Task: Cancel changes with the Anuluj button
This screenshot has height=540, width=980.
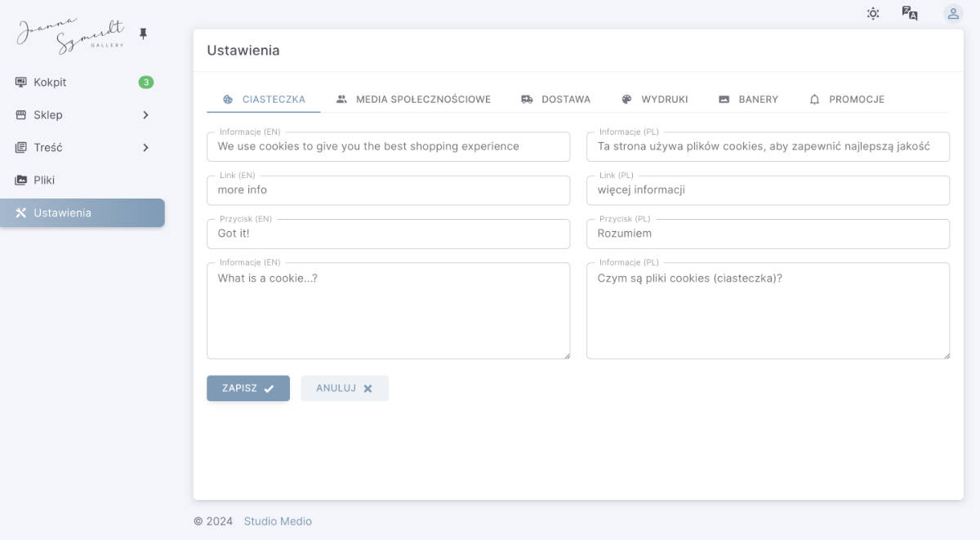Action: [x=345, y=388]
